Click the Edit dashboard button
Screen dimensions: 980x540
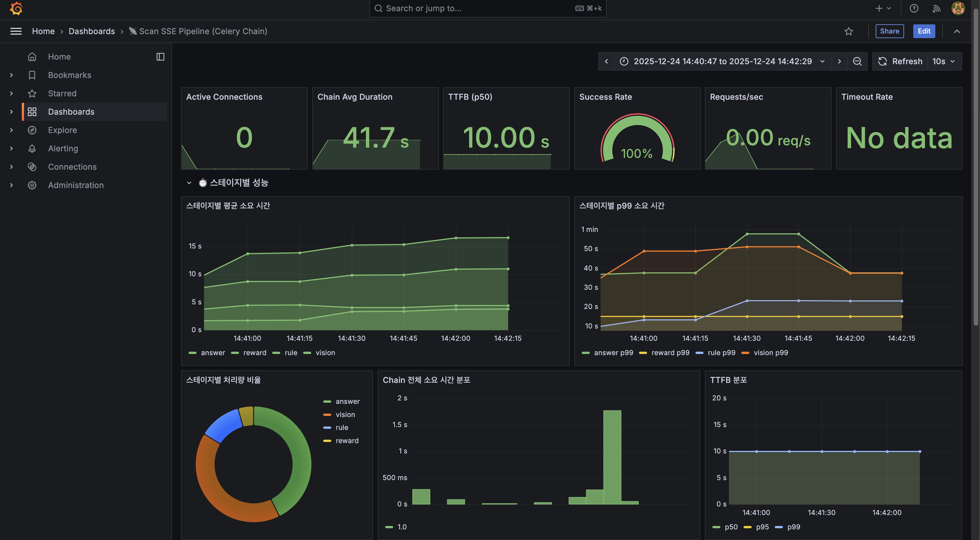click(924, 31)
